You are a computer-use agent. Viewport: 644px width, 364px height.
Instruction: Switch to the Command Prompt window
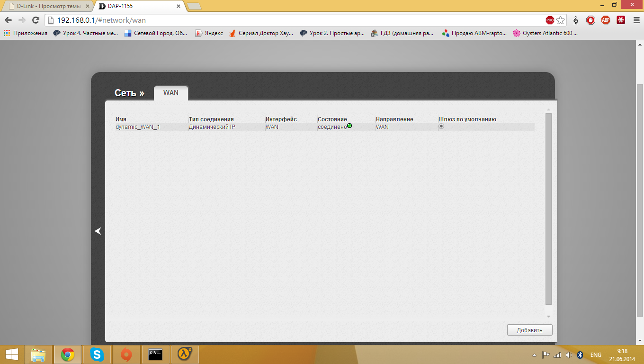pos(156,355)
